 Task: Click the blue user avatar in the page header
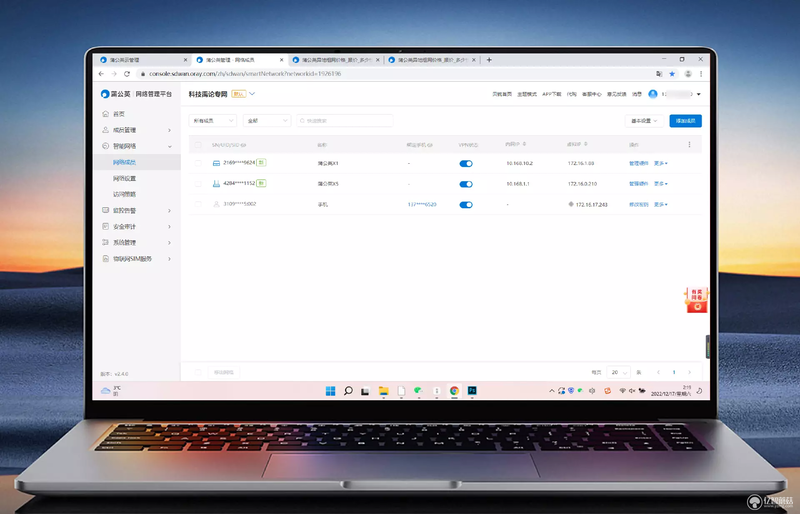coord(653,94)
